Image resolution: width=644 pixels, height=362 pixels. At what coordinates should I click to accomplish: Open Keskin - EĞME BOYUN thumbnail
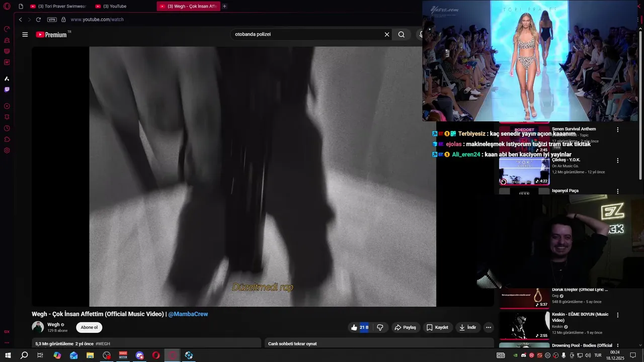524,325
